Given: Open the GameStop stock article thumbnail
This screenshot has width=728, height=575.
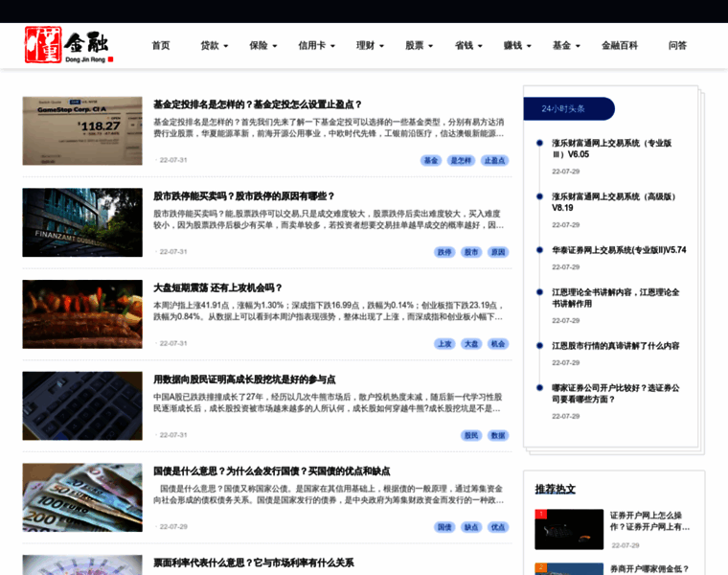Looking at the screenshot, I should click(x=82, y=130).
